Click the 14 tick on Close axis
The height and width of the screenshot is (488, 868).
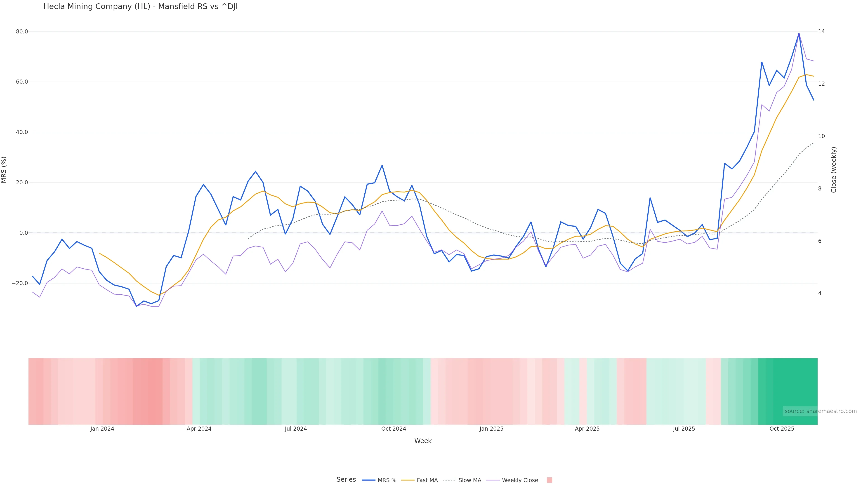(821, 31)
